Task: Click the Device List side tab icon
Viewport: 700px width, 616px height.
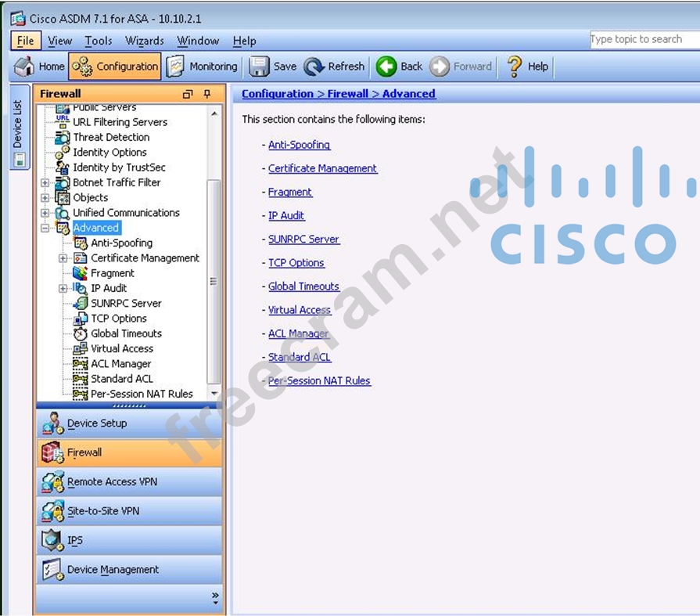Action: point(19,159)
